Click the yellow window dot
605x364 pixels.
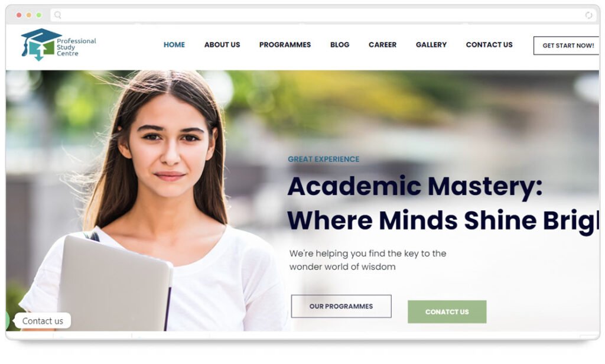coord(29,15)
